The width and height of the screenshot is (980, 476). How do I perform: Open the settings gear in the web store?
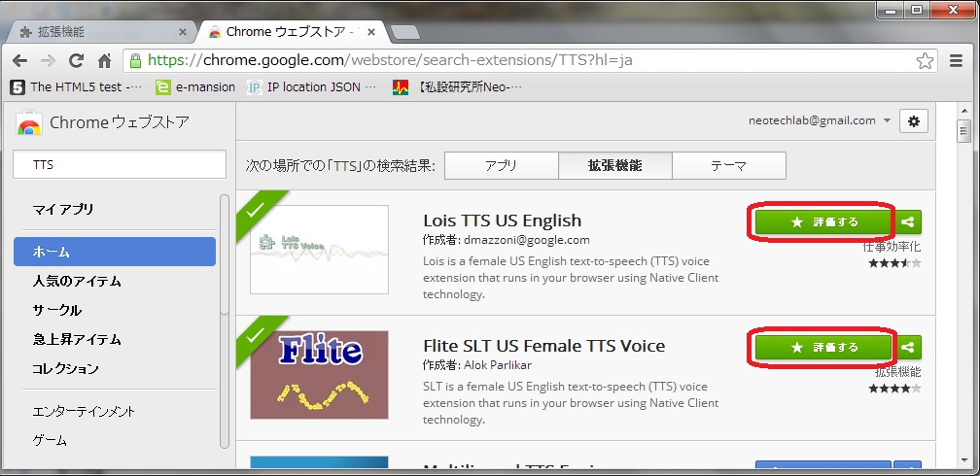pos(914,121)
